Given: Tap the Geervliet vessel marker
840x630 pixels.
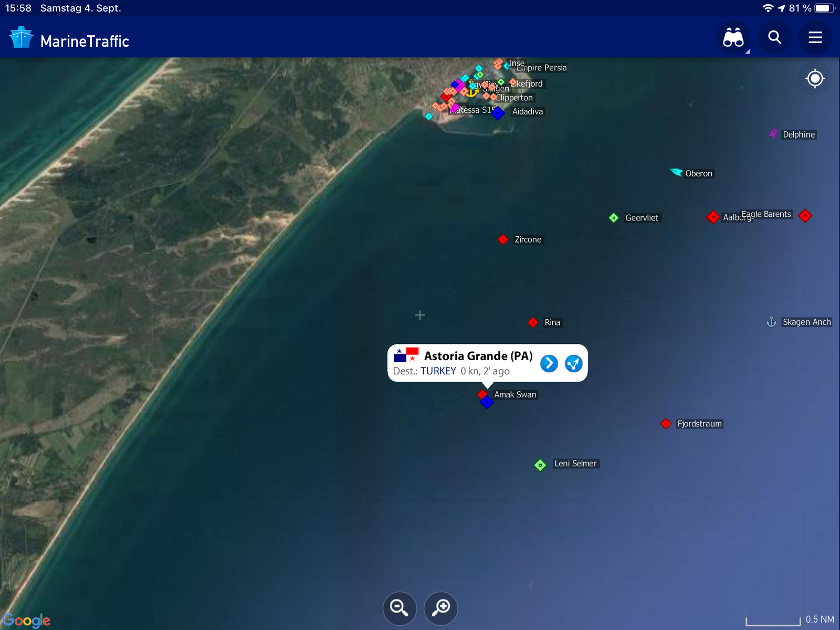Looking at the screenshot, I should (x=614, y=218).
